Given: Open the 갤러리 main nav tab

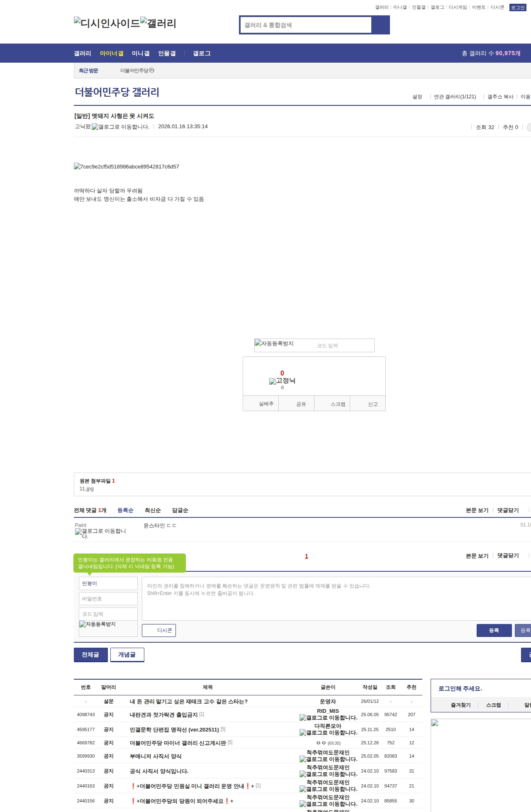Looking at the screenshot, I should click(83, 53).
